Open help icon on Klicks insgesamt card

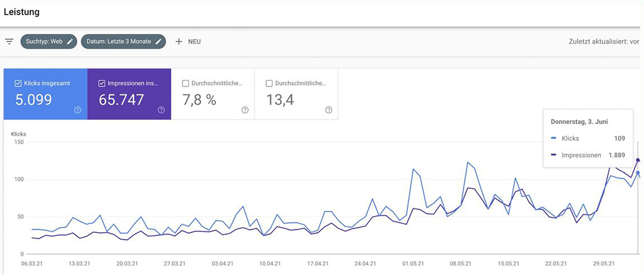coord(78,110)
